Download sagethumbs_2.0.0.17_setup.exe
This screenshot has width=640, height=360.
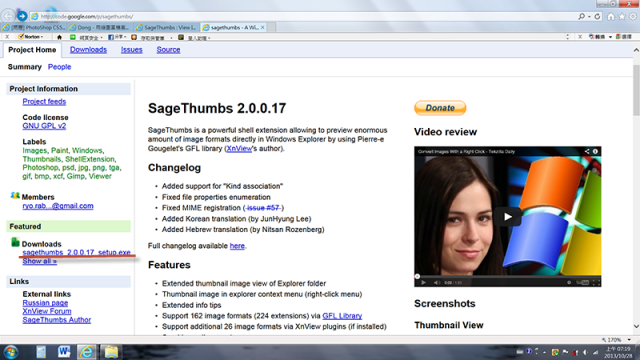tap(76, 253)
